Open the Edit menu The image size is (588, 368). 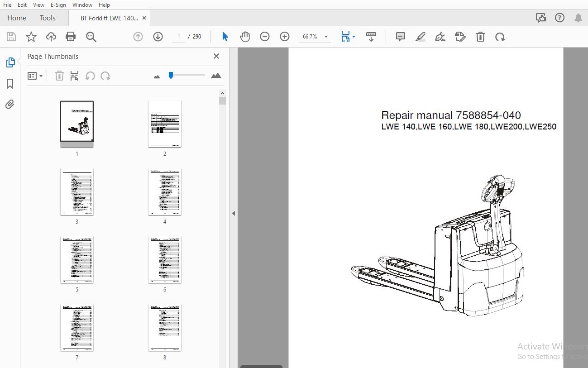tap(22, 5)
